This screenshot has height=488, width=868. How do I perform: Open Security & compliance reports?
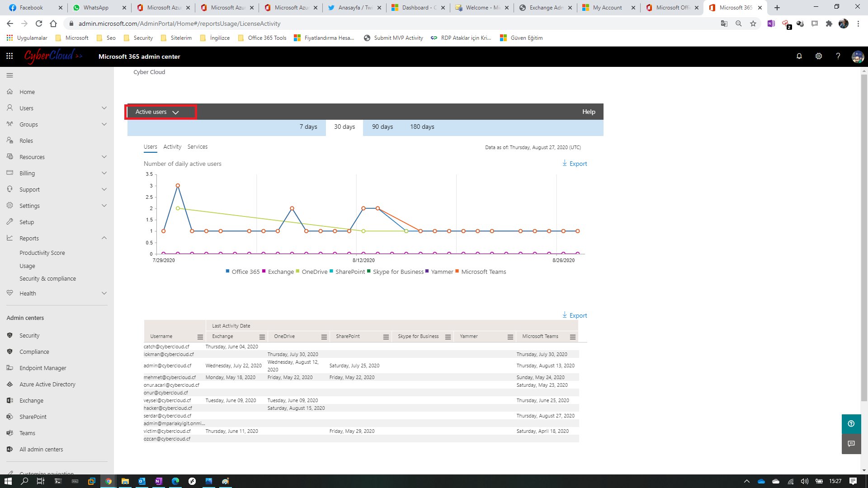(x=47, y=279)
